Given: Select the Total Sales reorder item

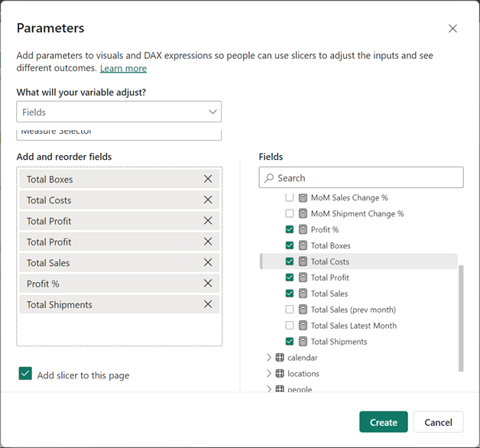Looking at the screenshot, I should tap(119, 262).
